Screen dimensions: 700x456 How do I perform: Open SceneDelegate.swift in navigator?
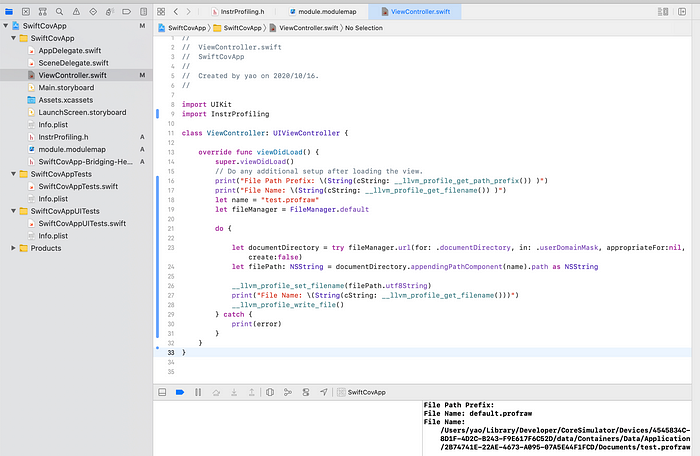[73, 63]
